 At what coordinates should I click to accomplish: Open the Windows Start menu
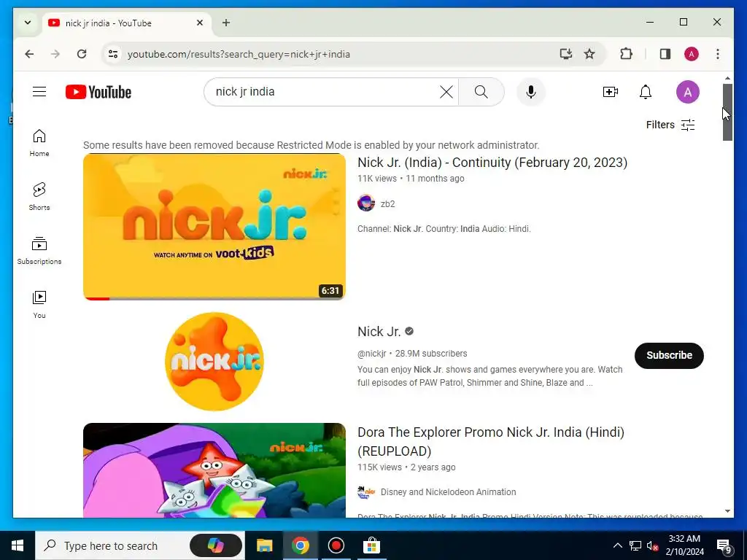18,545
